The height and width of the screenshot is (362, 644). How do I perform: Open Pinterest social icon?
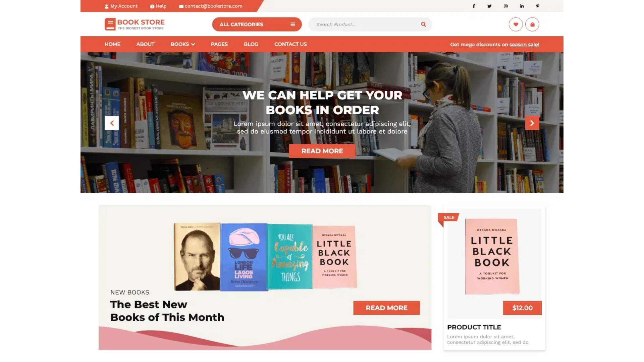point(538,6)
